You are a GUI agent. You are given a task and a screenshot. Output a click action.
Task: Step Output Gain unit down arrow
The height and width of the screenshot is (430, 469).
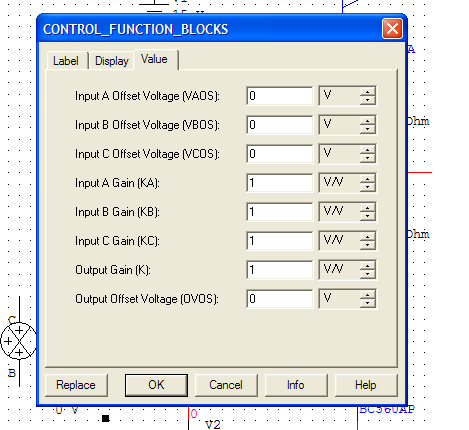tap(368, 274)
